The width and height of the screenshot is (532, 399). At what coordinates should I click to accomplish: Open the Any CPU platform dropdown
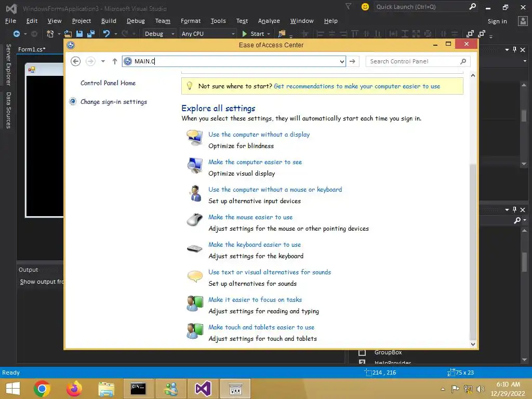(208, 34)
